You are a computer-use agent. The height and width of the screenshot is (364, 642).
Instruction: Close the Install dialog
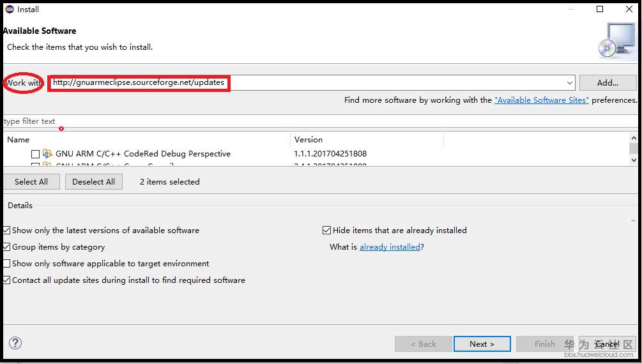629,9
